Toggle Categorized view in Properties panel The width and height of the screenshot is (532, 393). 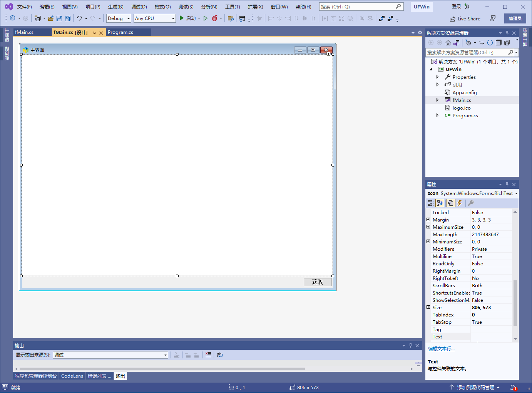[x=431, y=203]
